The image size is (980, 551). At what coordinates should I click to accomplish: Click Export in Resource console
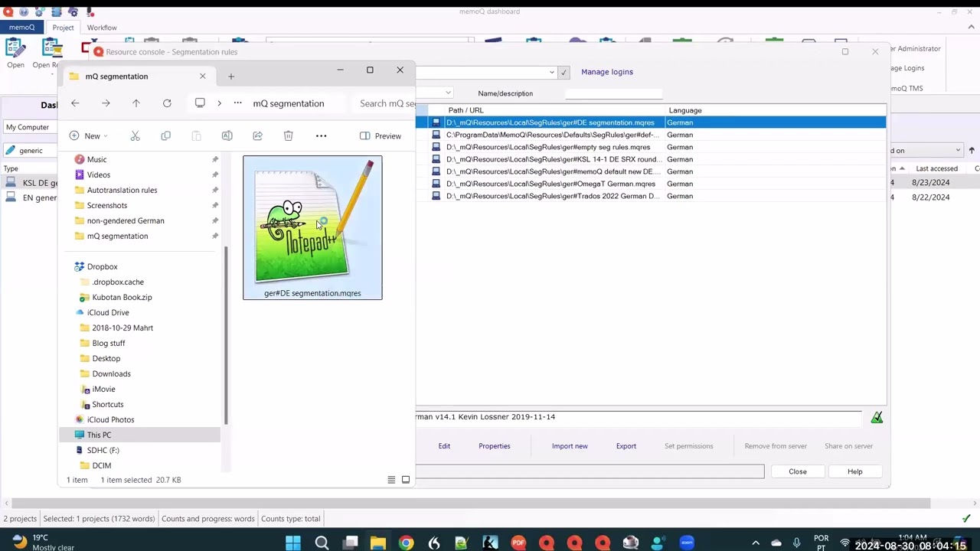626,446
